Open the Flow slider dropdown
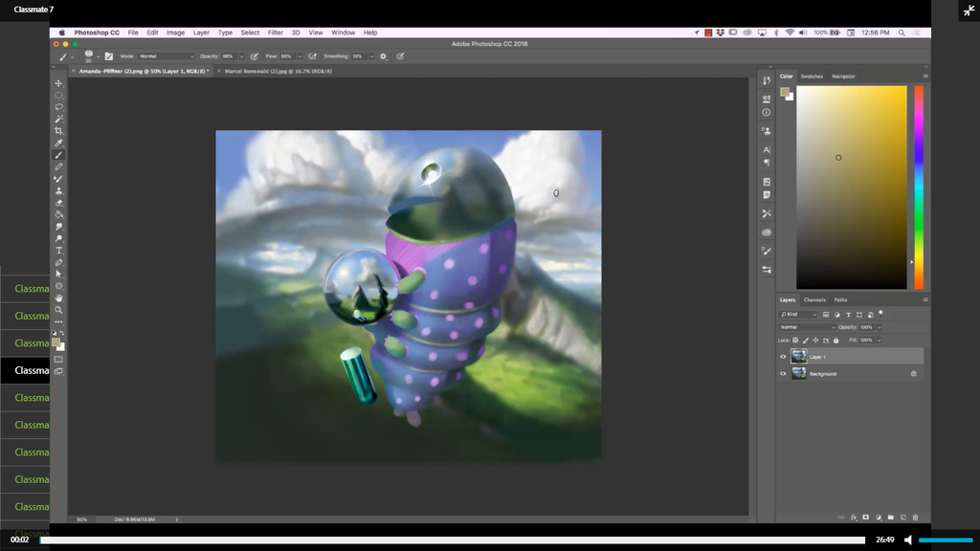The image size is (980, 551). 300,56
